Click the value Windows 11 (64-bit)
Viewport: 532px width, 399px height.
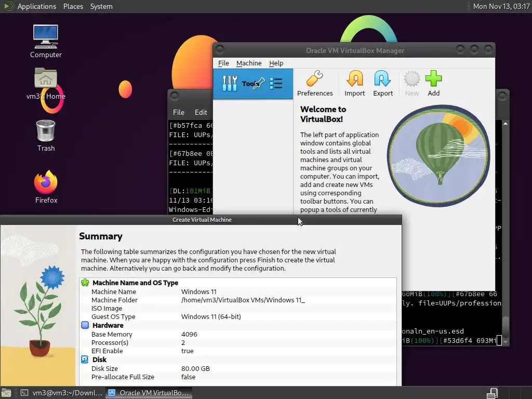click(211, 316)
